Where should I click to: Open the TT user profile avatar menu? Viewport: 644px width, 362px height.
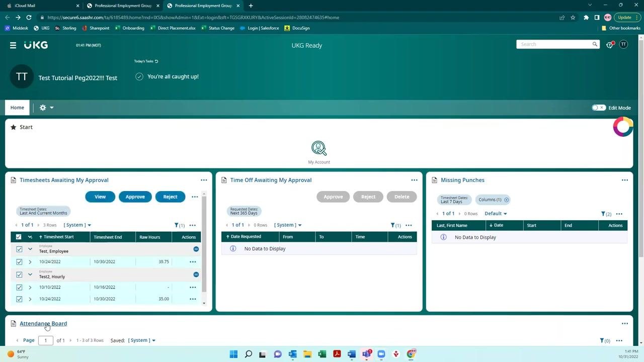pos(623,44)
